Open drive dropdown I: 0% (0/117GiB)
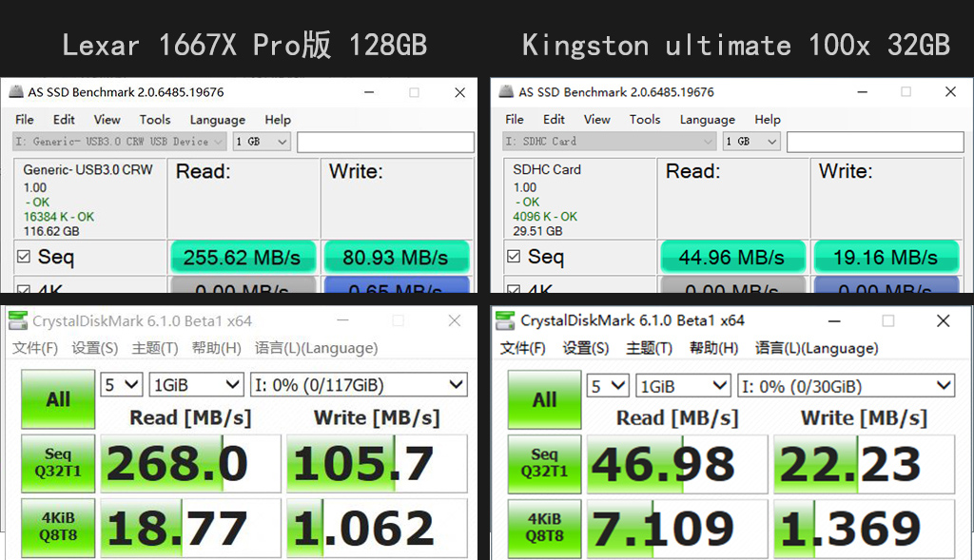The height and width of the screenshot is (560, 974). pos(359,385)
